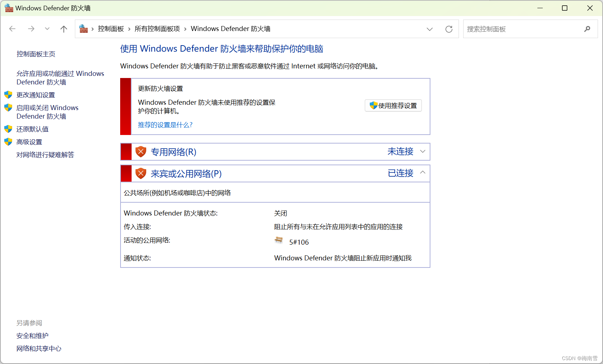Open the address bar history dropdown
This screenshot has height=364, width=603.
coord(430,29)
